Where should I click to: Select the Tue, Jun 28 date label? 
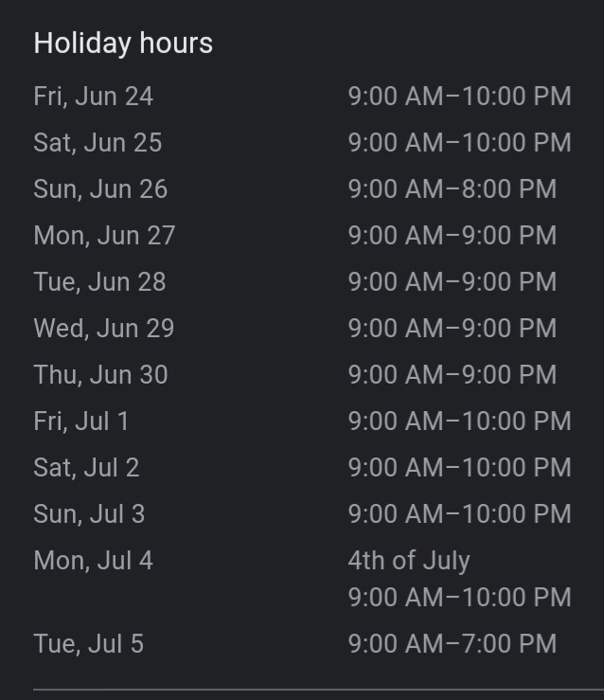(x=99, y=282)
